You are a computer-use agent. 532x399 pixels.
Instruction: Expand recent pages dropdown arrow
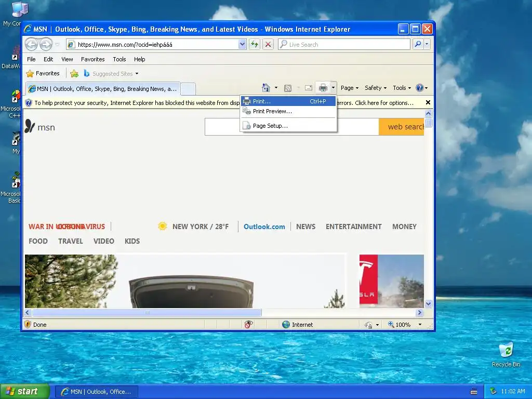click(x=57, y=44)
